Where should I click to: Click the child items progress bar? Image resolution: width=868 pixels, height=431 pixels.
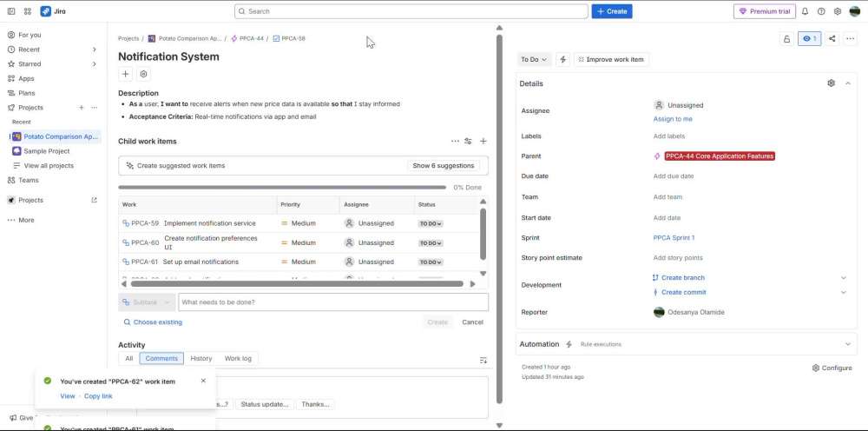tap(282, 187)
